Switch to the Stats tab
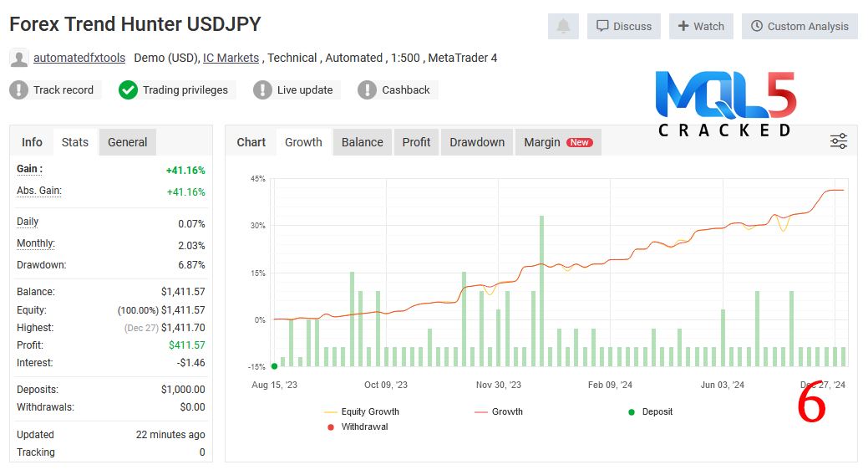Viewport: 868px width, 475px height. pos(74,142)
